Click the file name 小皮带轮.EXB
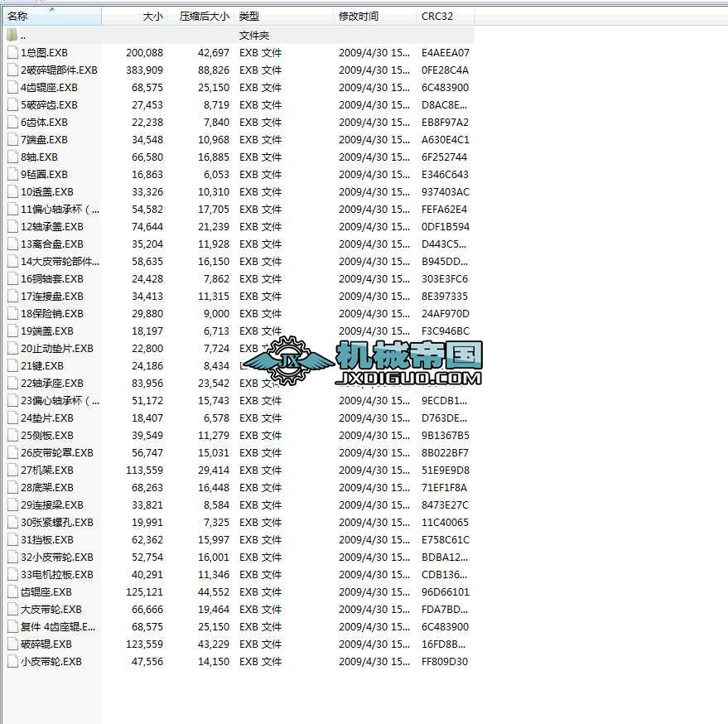Image resolution: width=728 pixels, height=724 pixels. [51, 661]
